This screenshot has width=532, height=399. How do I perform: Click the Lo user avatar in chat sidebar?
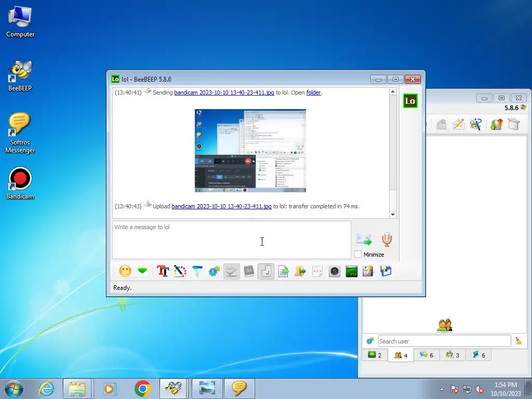pos(410,101)
